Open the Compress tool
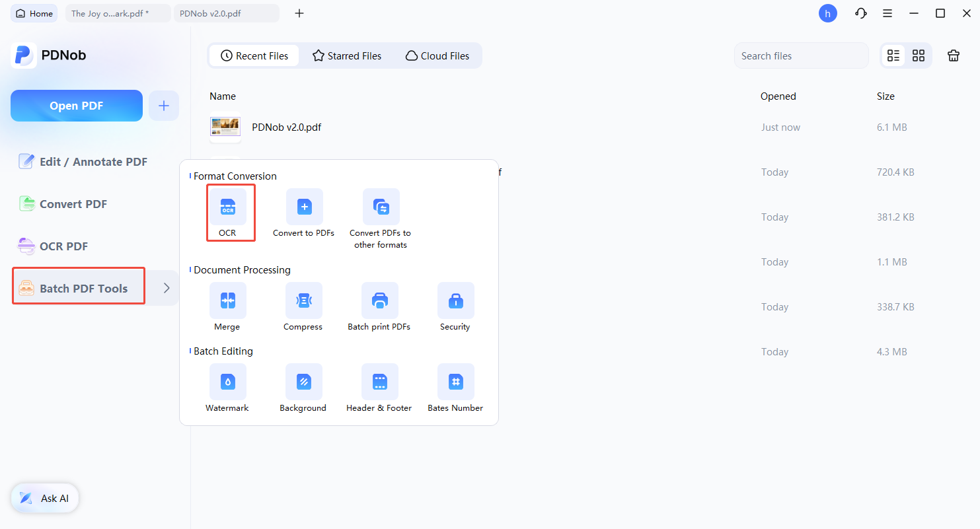Viewport: 980px width, 529px height. (303, 300)
